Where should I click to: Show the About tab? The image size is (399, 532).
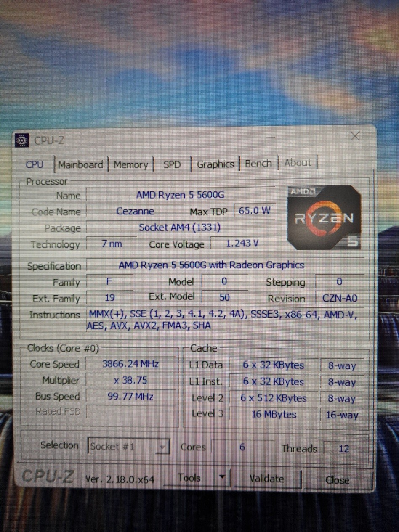(298, 163)
